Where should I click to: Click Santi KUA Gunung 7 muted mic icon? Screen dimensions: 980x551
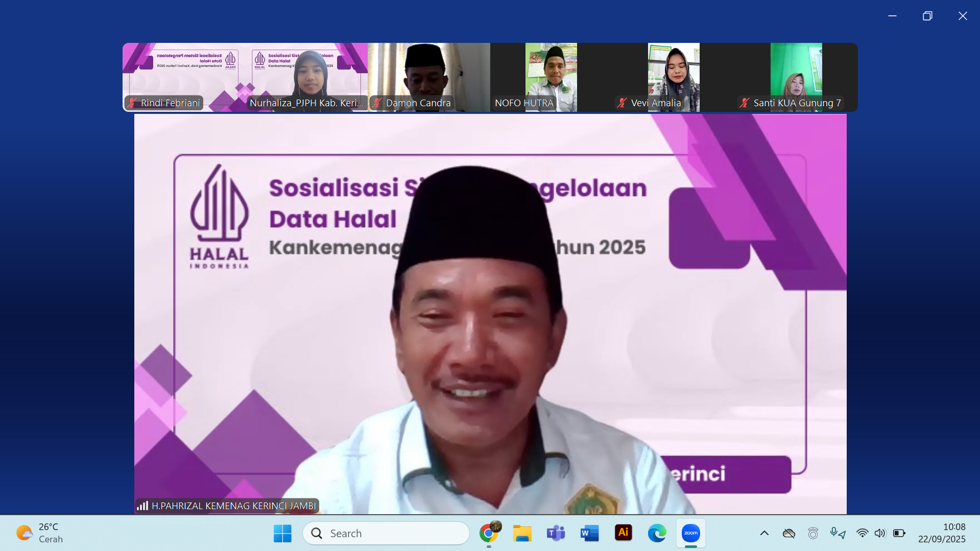(745, 103)
